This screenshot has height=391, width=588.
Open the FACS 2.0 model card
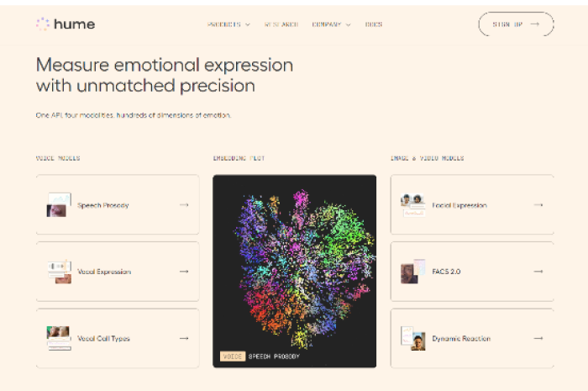pyautogui.click(x=472, y=272)
